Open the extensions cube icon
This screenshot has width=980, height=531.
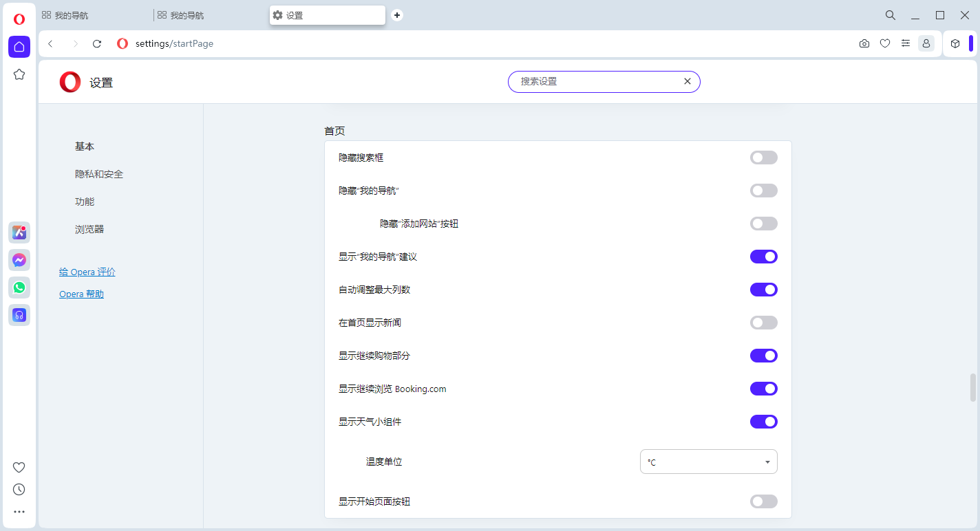[x=955, y=43]
